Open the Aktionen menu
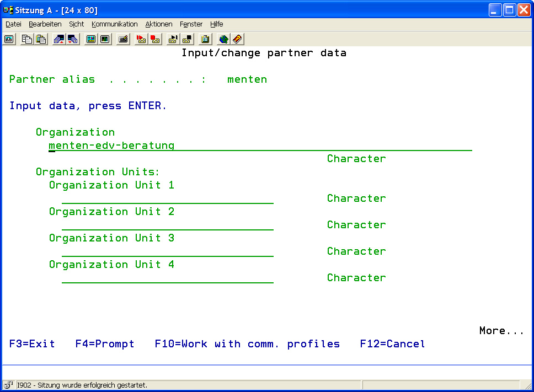Image resolution: width=534 pixels, height=392 pixels. click(x=159, y=24)
